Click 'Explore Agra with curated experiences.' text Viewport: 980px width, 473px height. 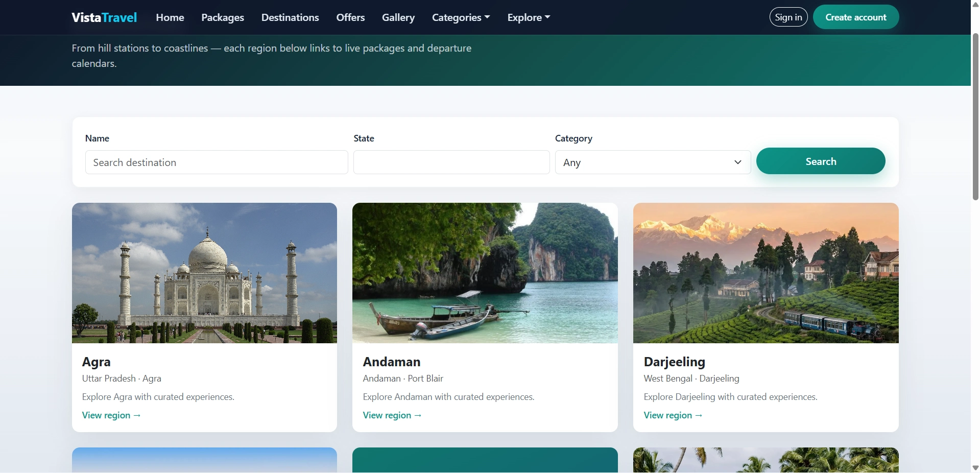[x=158, y=397]
